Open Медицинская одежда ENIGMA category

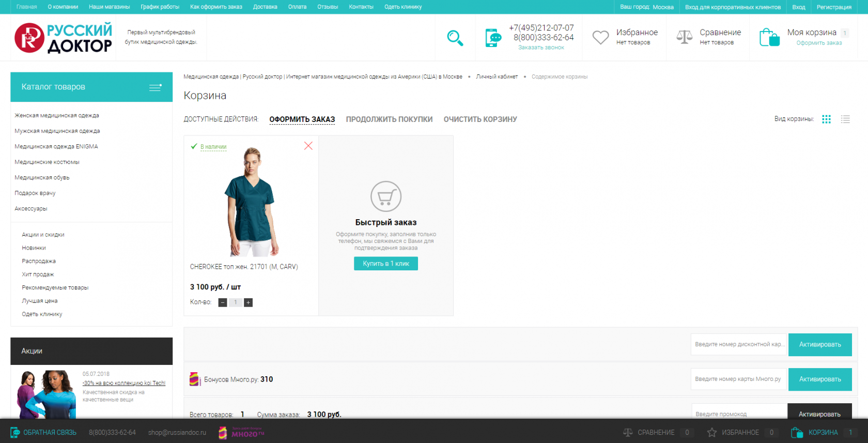pyautogui.click(x=56, y=147)
